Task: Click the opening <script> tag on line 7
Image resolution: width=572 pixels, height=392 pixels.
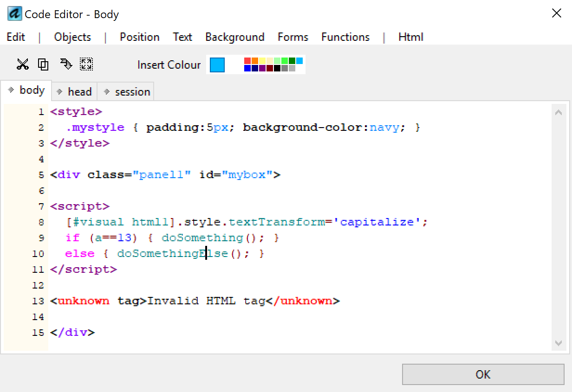Action: [80, 206]
